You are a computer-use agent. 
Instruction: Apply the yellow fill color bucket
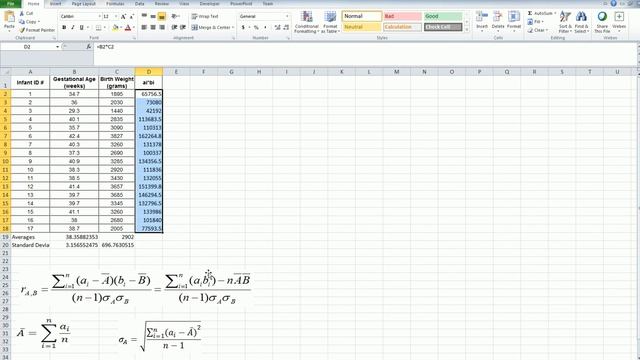[115, 27]
